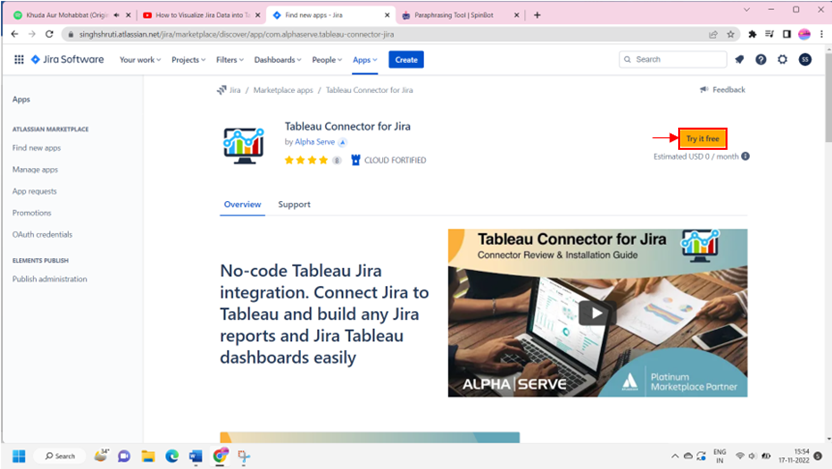This screenshot has width=832, height=469.
Task: Switch to the Overview tab
Action: pos(242,204)
